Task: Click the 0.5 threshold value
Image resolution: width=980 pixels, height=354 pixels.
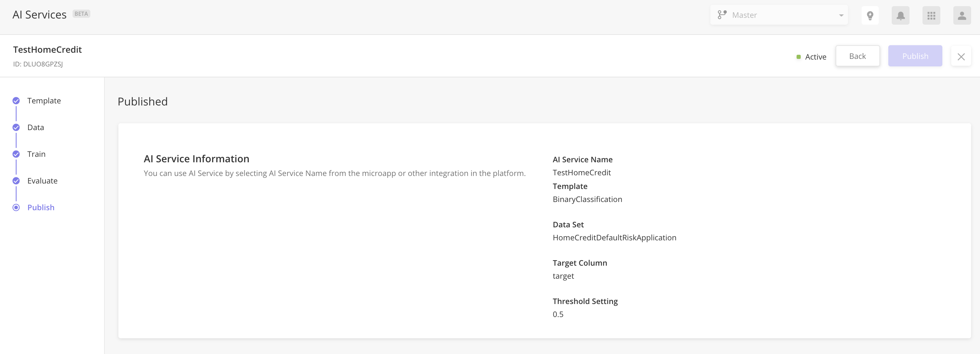Action: (x=558, y=314)
